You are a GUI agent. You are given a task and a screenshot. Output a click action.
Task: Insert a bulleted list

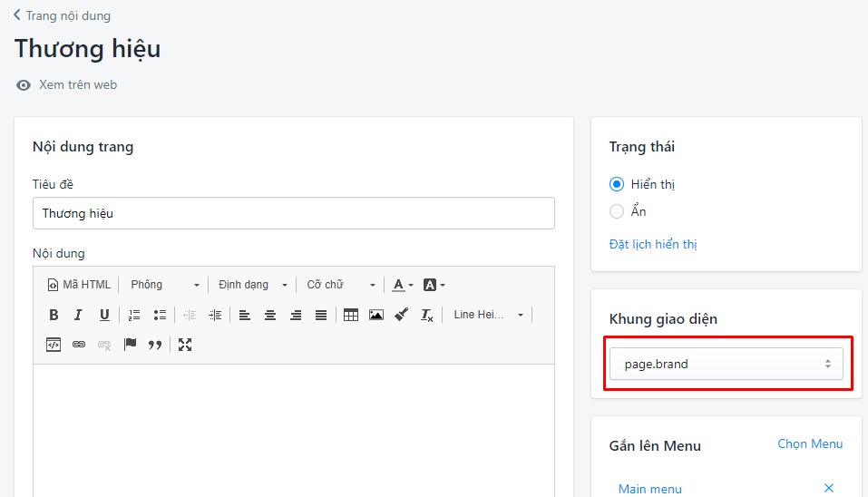point(160,315)
